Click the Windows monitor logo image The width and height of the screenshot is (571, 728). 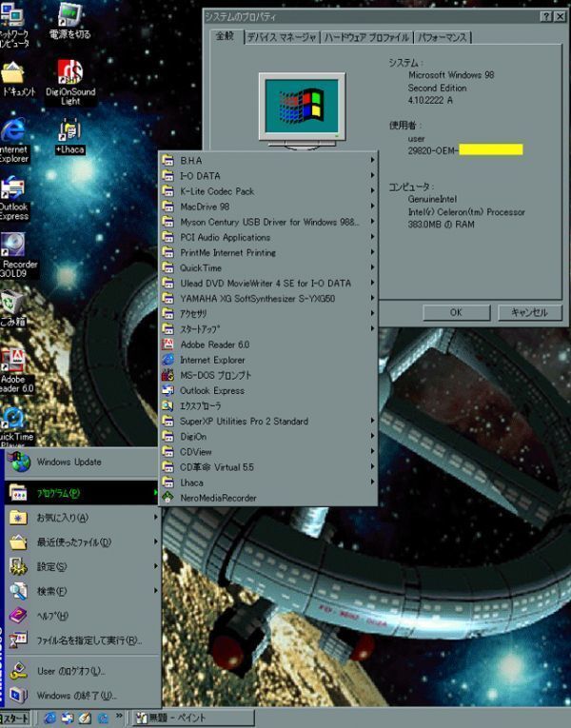click(x=303, y=110)
